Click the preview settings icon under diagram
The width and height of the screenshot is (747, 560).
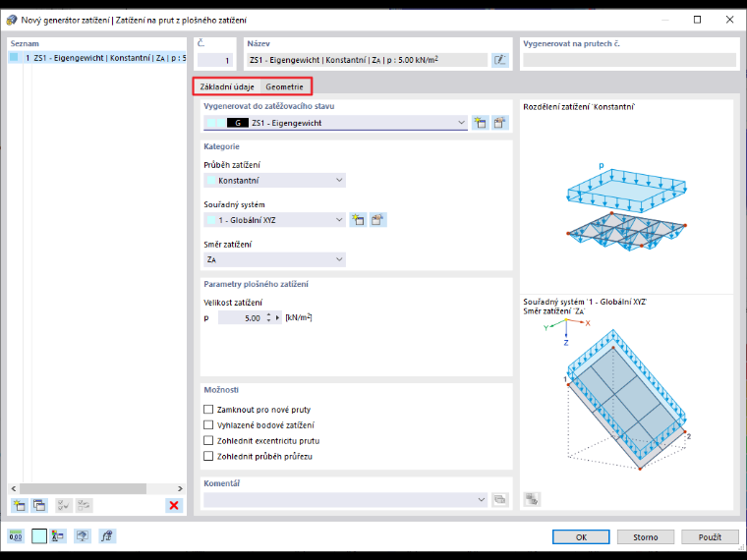tap(532, 499)
